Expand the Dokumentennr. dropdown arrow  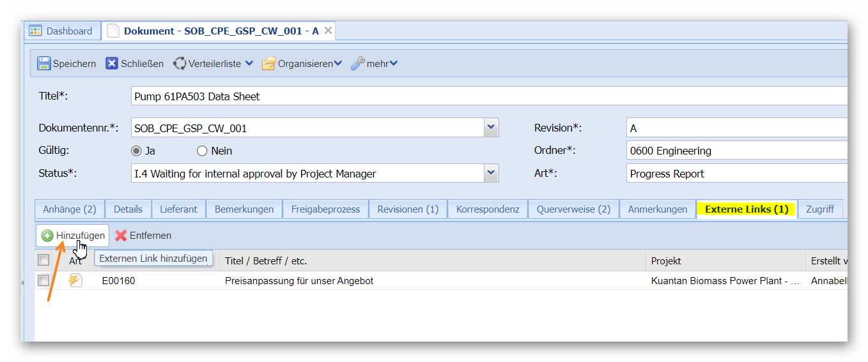[x=491, y=128]
